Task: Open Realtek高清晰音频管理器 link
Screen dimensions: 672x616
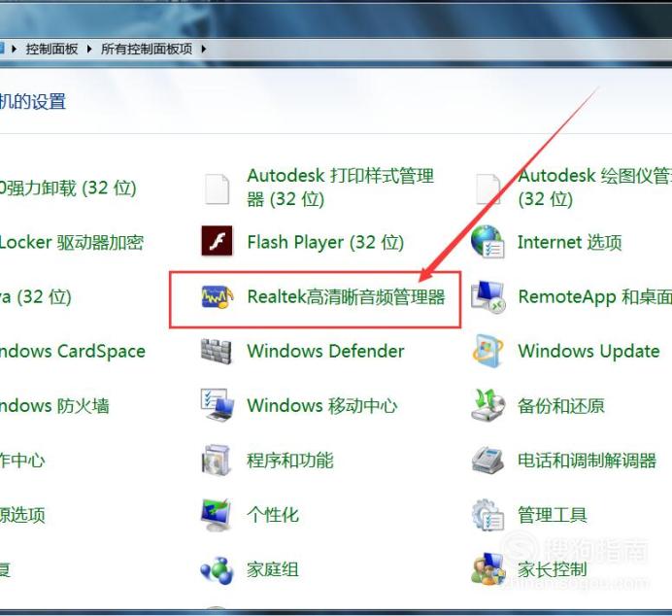Action: pyautogui.click(x=347, y=296)
